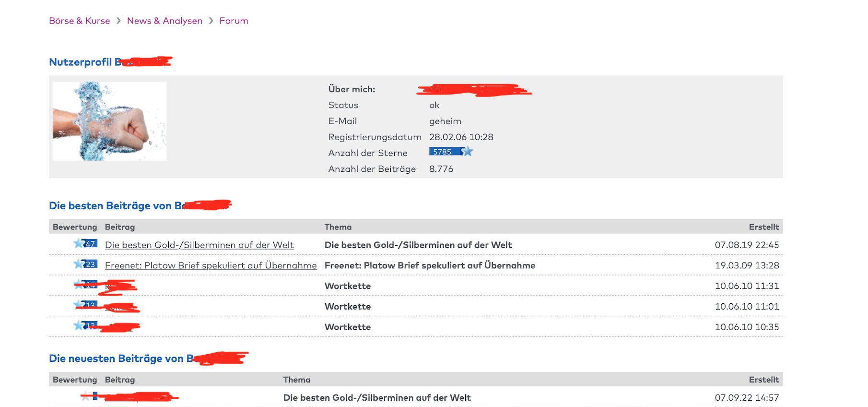The height and width of the screenshot is (407, 868).
Task: Click the 13-star rating badge icon
Action: coord(86,305)
